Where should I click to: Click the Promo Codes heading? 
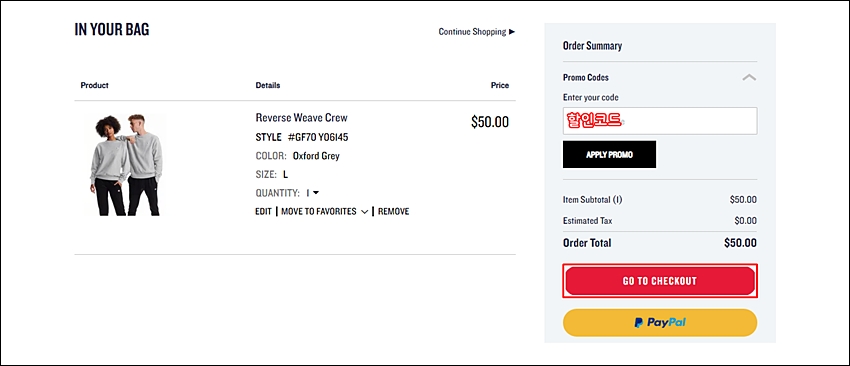(x=585, y=78)
